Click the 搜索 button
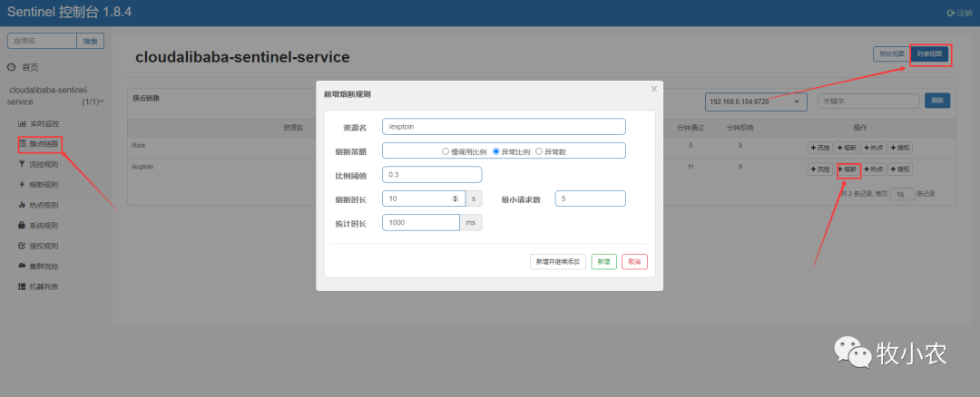The width and height of the screenshot is (980, 397). pos(91,41)
